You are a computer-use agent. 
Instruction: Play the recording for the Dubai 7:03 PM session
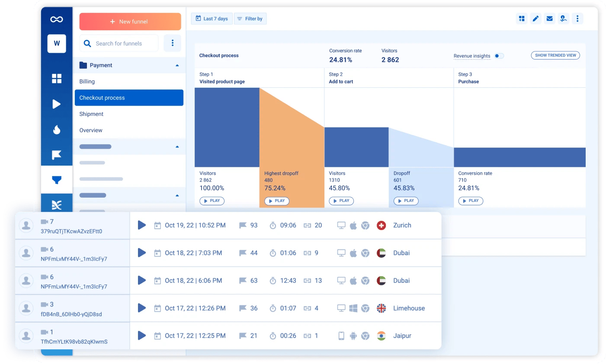coord(141,253)
